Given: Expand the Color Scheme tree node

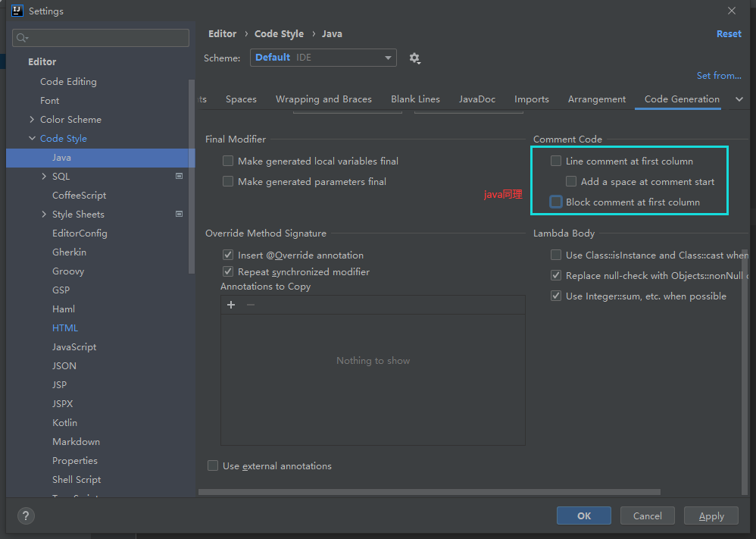Looking at the screenshot, I should coord(32,119).
